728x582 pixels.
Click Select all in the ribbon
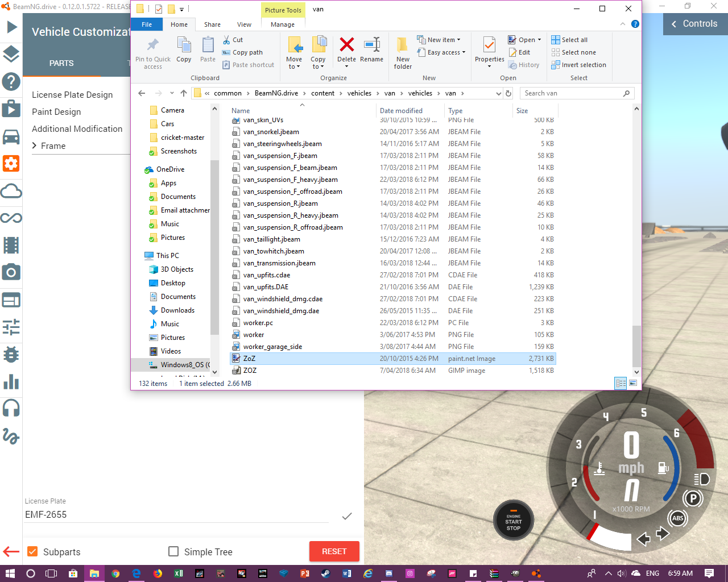[569, 40]
